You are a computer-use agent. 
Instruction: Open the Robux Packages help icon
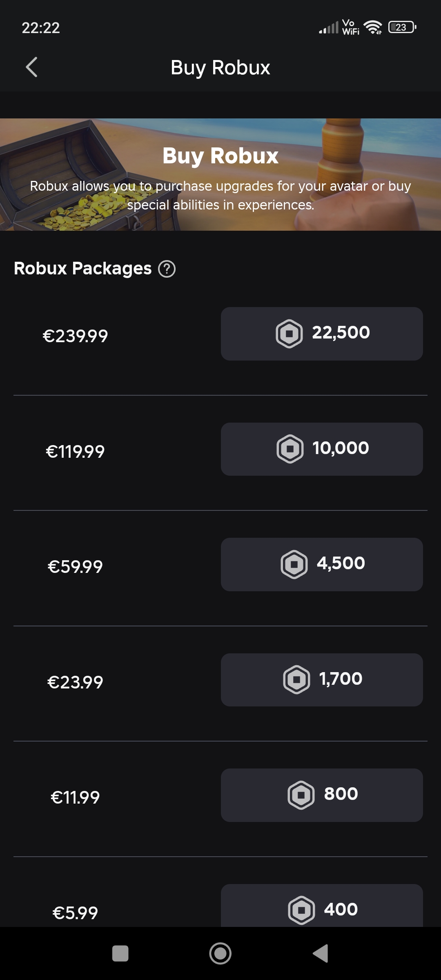[x=166, y=269]
